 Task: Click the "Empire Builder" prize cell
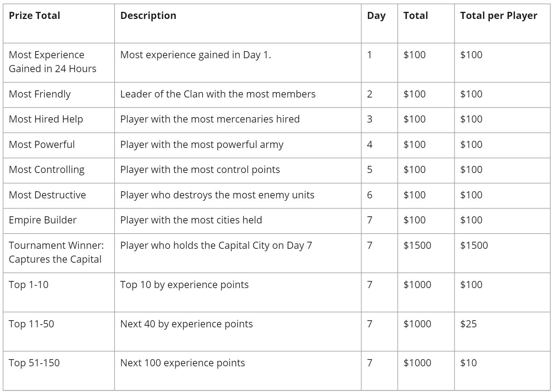[43, 220]
